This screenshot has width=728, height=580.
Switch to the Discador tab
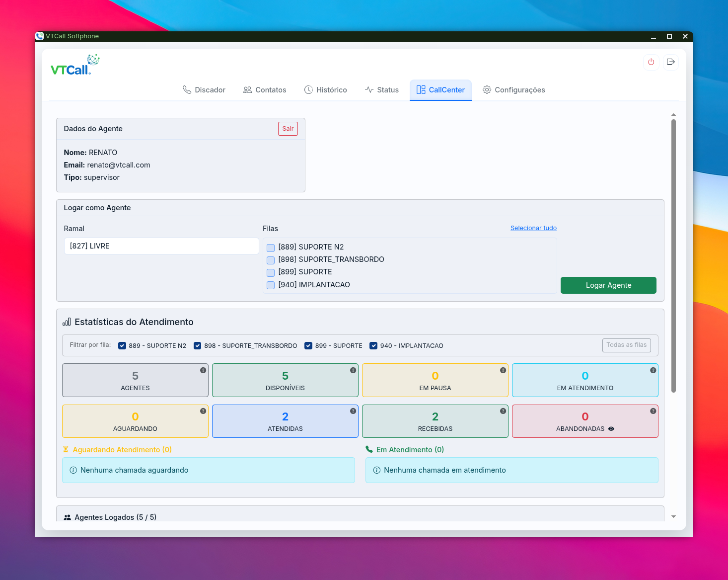point(204,90)
